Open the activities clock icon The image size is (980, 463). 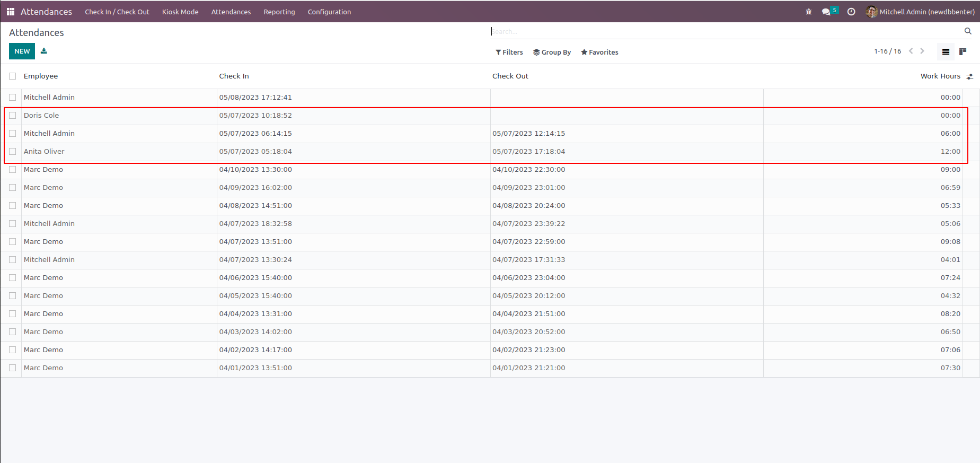pos(851,12)
